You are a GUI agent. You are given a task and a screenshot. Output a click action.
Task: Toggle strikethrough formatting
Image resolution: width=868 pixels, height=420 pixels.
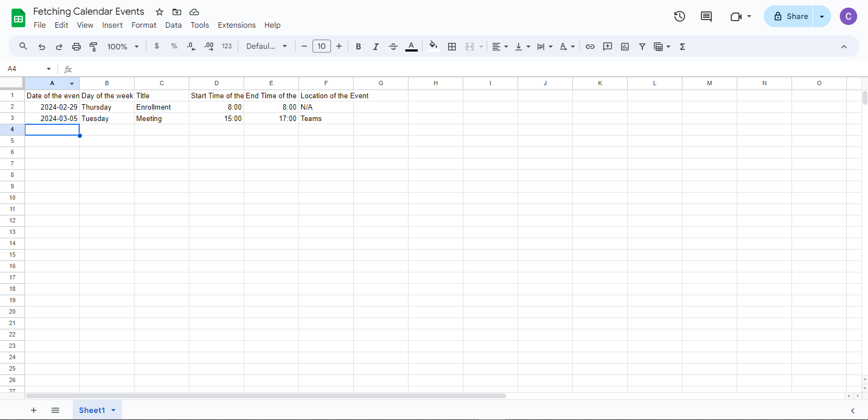pyautogui.click(x=393, y=47)
